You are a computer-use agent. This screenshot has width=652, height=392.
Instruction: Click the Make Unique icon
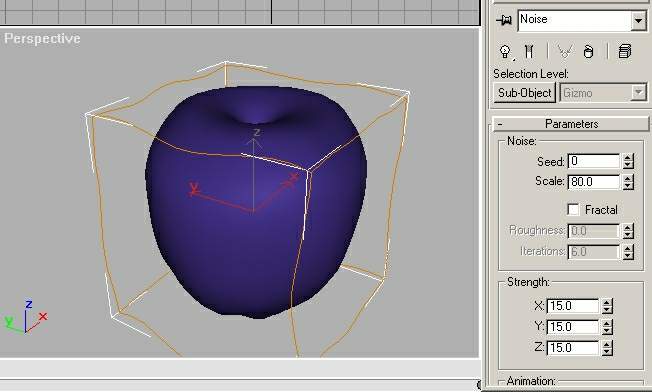click(564, 52)
